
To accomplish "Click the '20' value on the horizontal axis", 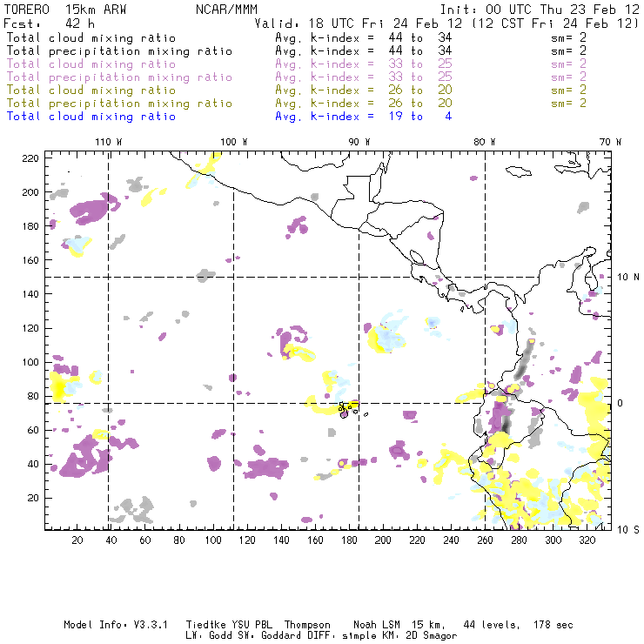I will point(77,540).
